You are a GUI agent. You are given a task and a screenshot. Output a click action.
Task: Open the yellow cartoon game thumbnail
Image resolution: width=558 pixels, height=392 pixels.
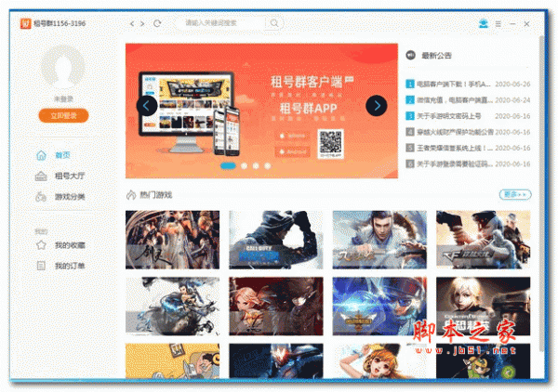click(x=173, y=360)
